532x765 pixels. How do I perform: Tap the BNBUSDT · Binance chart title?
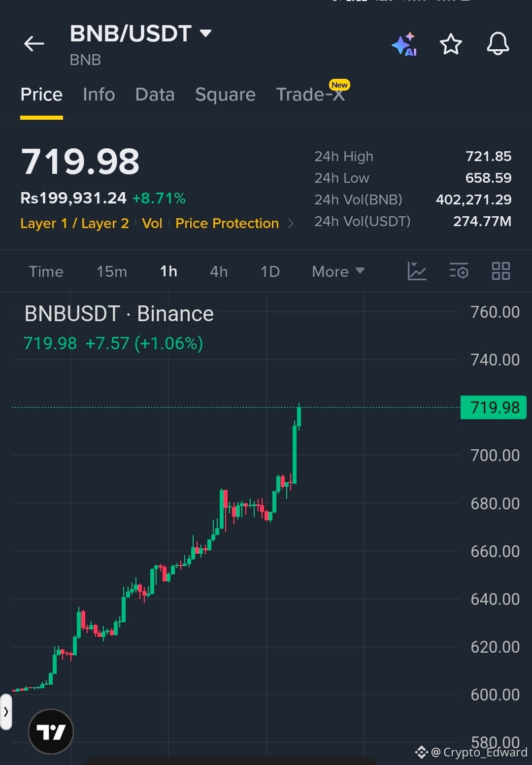(119, 314)
